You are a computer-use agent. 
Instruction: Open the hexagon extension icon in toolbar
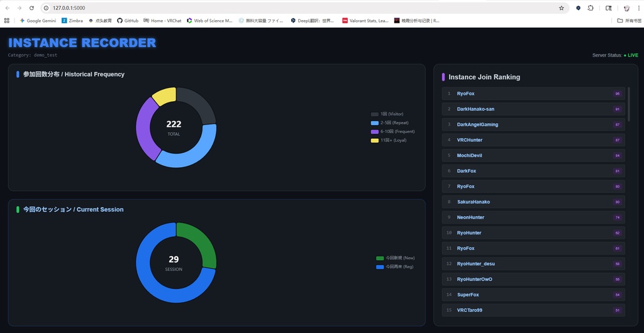click(579, 8)
